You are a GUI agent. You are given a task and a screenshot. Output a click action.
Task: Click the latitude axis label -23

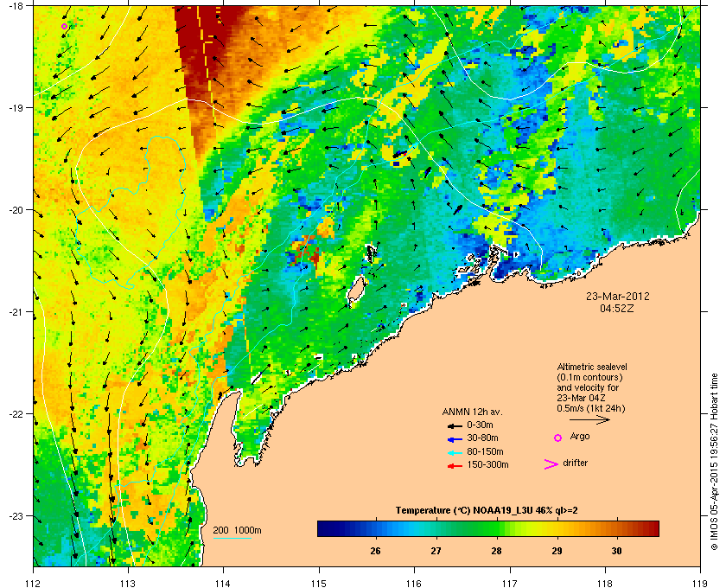tap(15, 515)
